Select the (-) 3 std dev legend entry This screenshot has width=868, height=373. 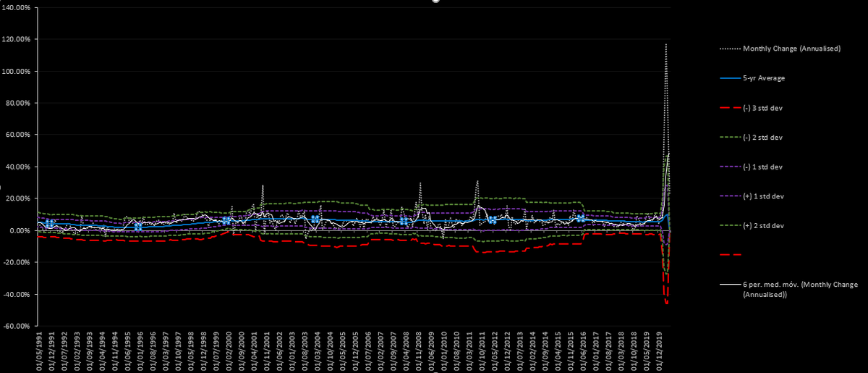(752, 108)
